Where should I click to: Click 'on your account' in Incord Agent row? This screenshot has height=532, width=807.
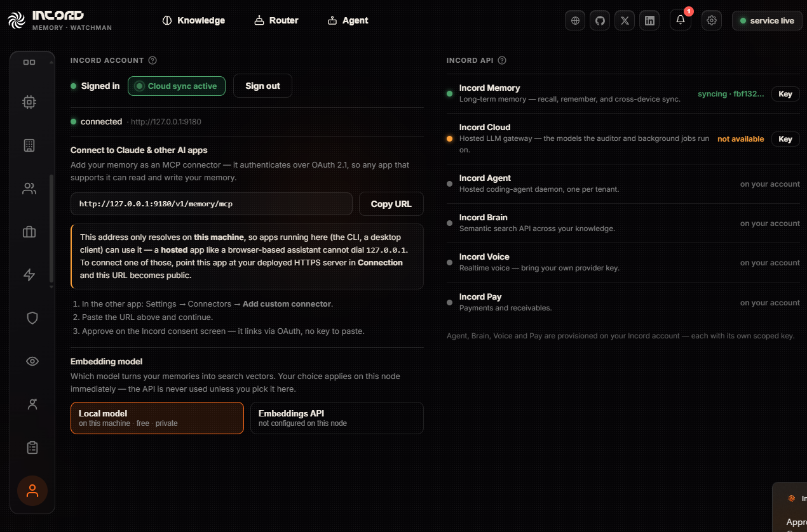(x=770, y=184)
